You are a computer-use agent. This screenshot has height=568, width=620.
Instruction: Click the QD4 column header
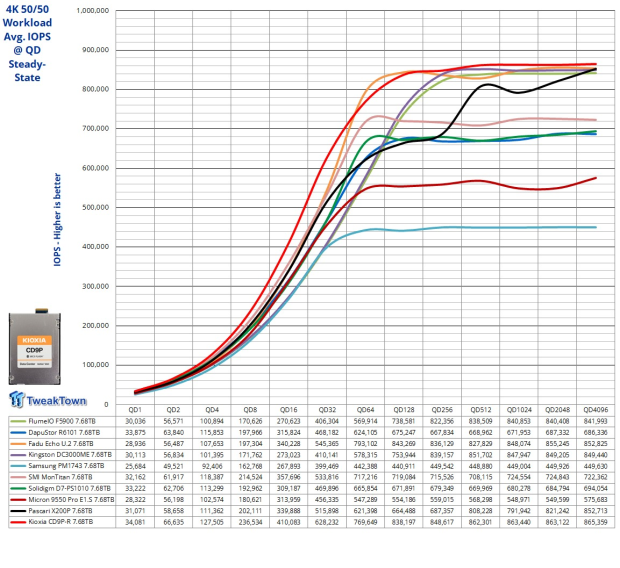coord(212,410)
